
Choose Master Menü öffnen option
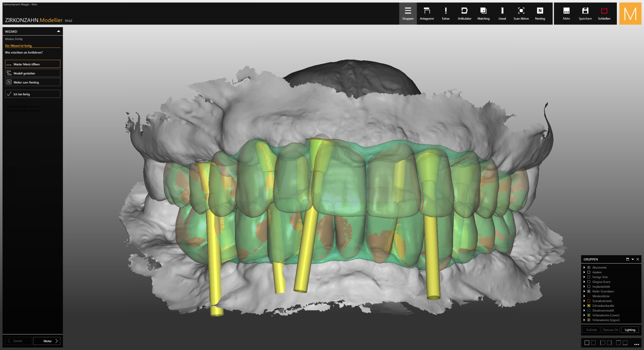(33, 64)
